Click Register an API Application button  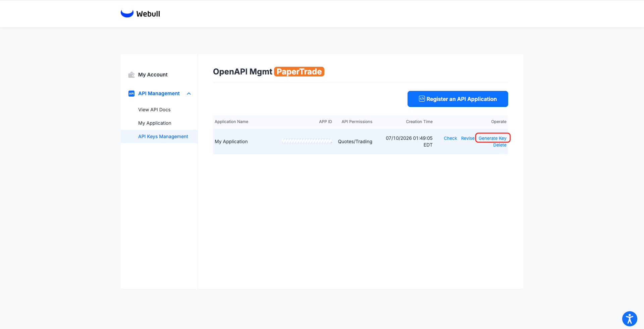[x=458, y=99]
